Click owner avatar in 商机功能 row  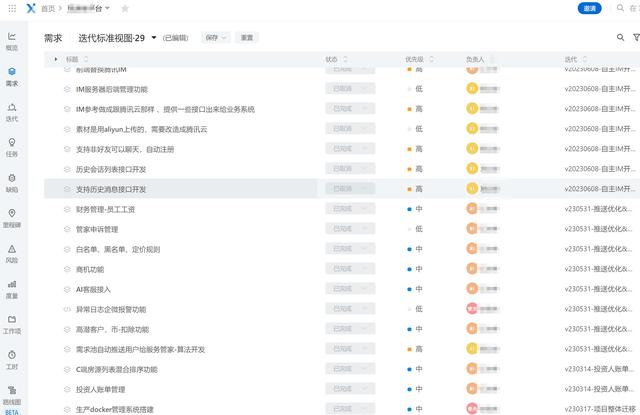point(472,269)
